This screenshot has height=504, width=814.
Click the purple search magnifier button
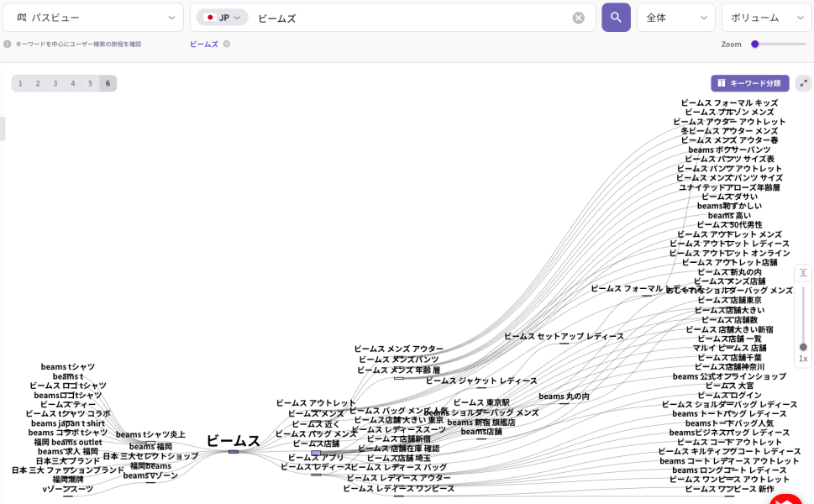coord(616,18)
